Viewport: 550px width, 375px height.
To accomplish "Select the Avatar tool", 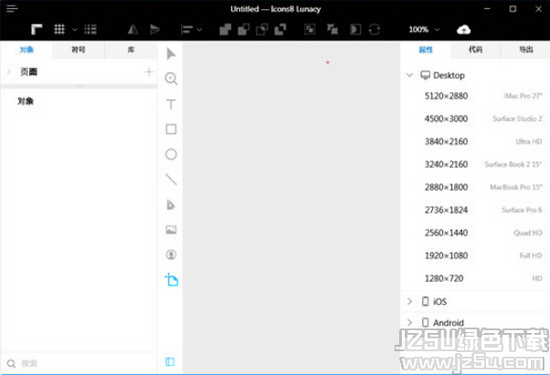I will pos(171,254).
